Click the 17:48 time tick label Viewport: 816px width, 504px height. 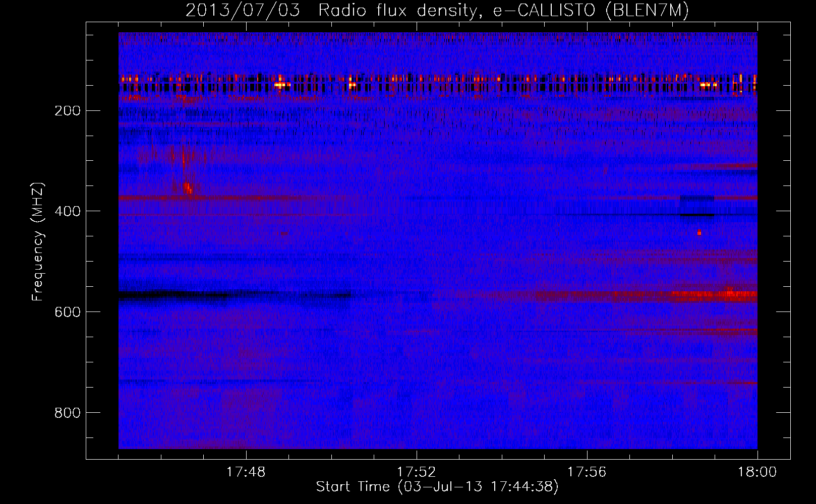(246, 472)
